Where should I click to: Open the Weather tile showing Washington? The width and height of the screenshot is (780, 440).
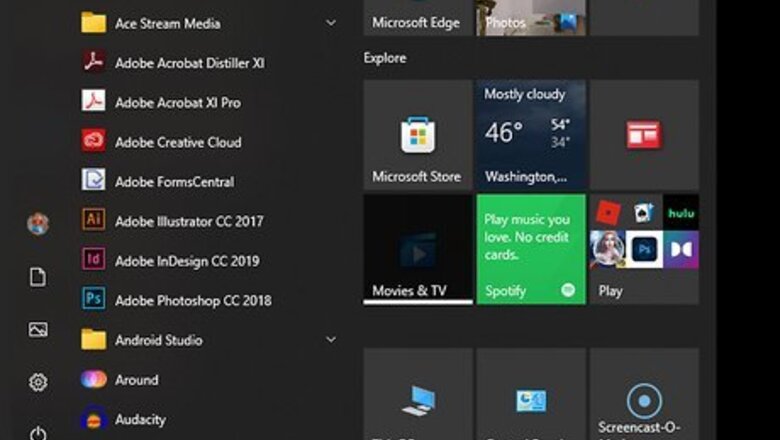pos(531,135)
